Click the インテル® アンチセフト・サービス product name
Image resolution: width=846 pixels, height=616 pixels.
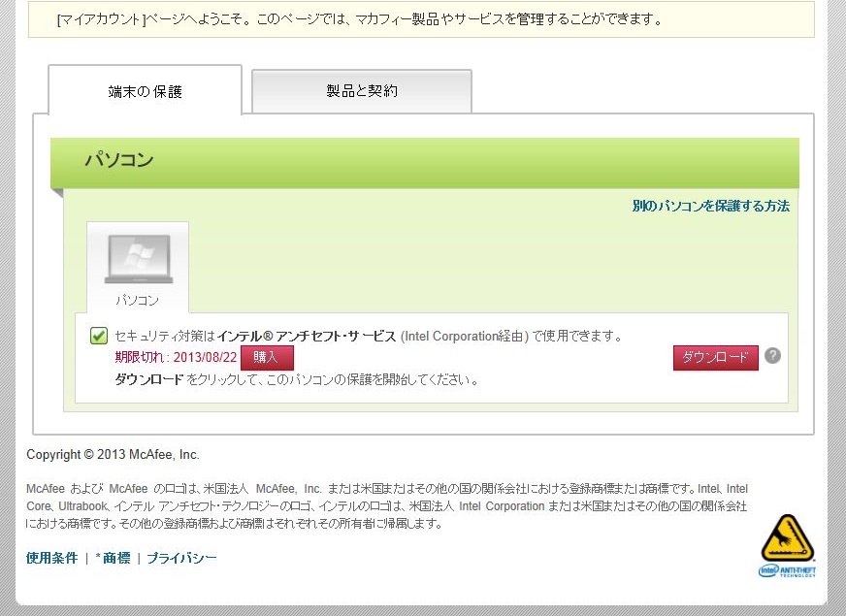(x=307, y=336)
